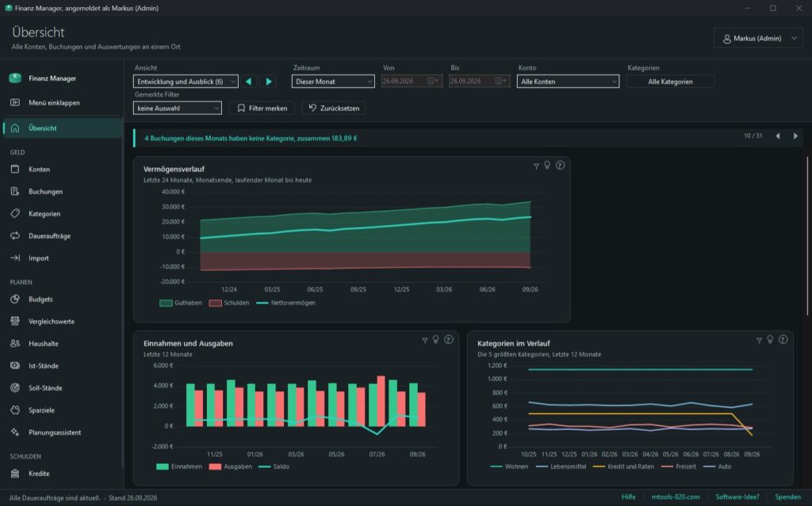Screen dimensions: 812x506
Task: Click the Von date field
Action: (x=412, y=81)
